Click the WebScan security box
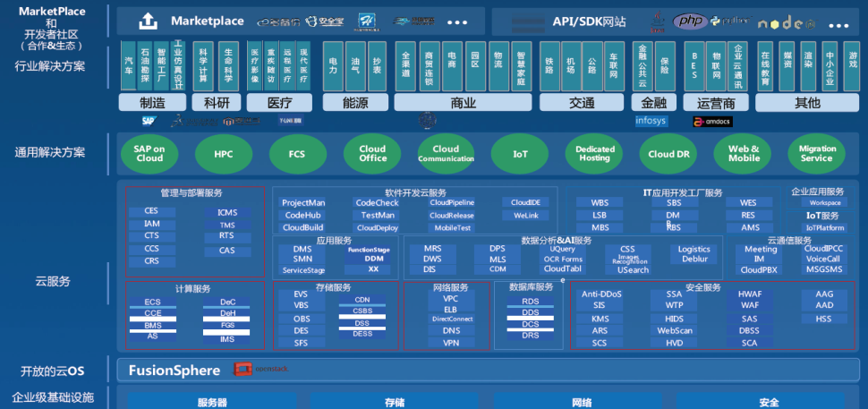This screenshot has width=868, height=409. click(x=674, y=331)
